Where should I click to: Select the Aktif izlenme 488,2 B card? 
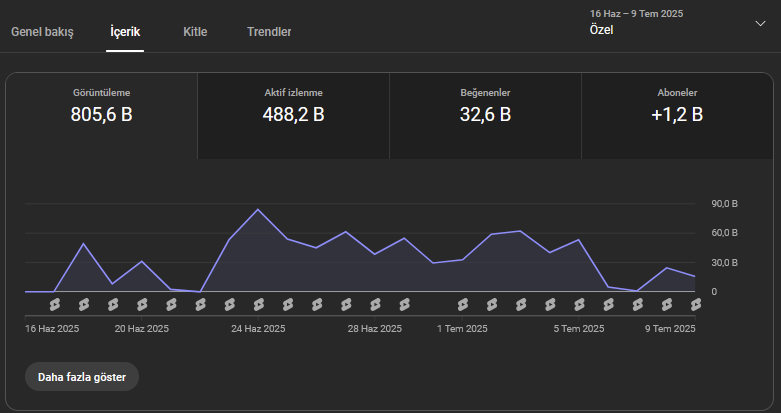293,116
